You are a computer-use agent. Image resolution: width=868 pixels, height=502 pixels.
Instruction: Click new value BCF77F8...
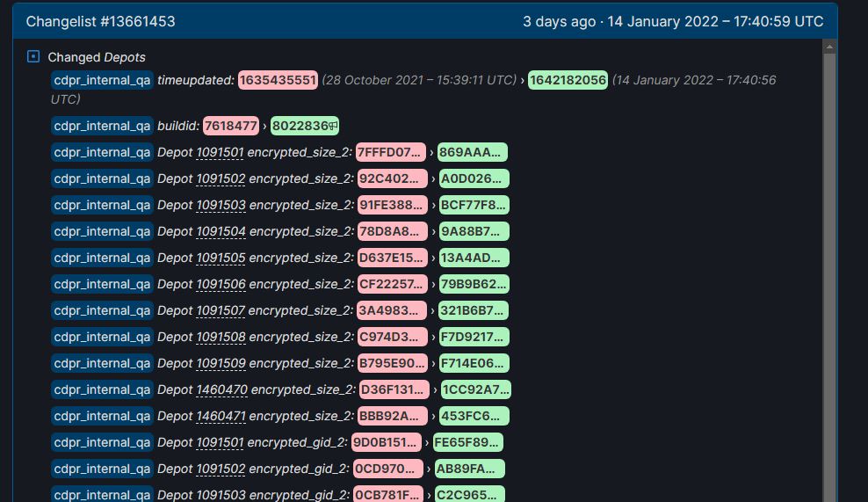coord(474,205)
